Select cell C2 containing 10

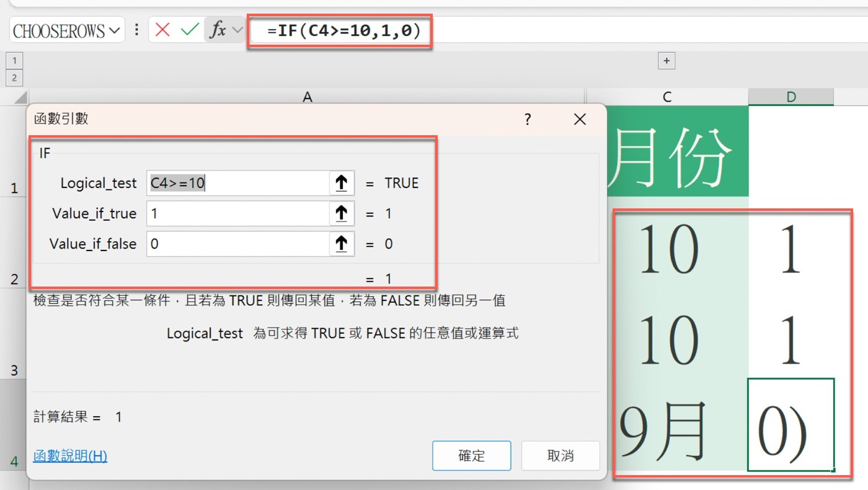[678, 242]
